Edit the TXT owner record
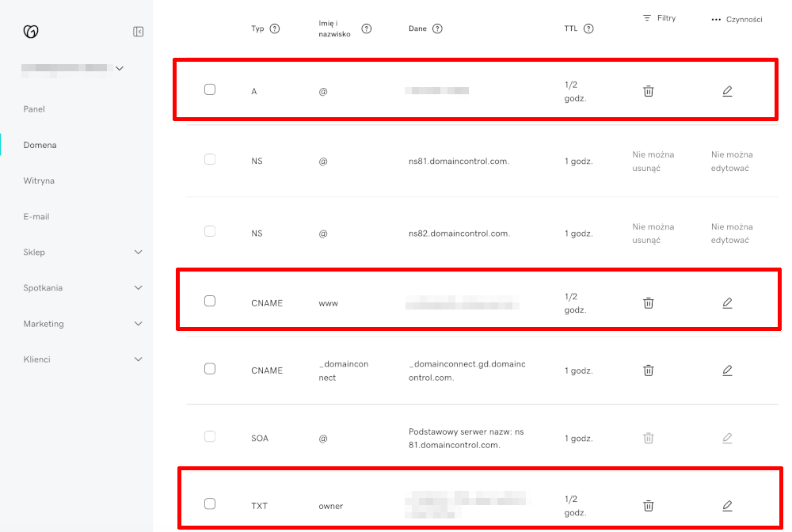 point(727,505)
